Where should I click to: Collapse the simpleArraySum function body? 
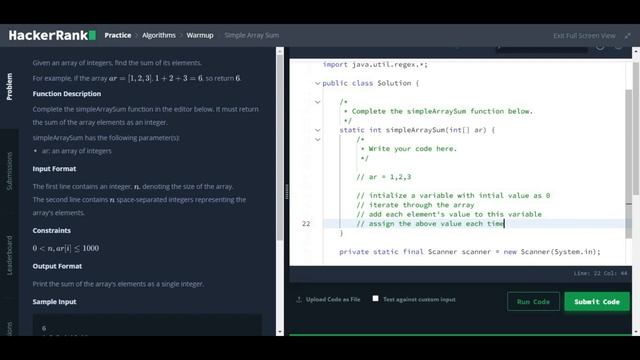click(318, 130)
